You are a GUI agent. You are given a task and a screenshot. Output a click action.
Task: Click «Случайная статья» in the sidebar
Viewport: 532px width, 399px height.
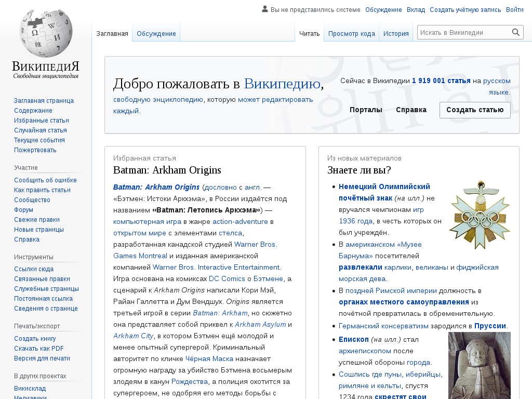point(41,130)
